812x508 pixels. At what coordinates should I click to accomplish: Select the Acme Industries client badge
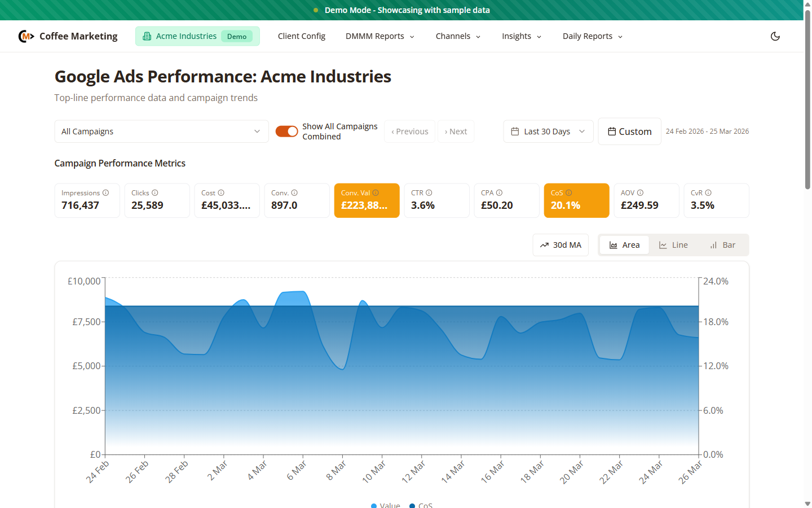(x=197, y=36)
